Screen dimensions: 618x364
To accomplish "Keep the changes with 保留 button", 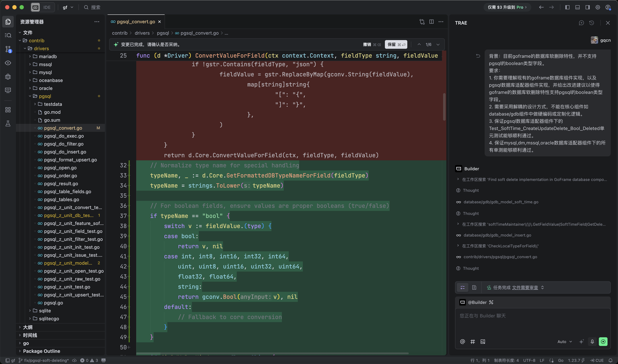I will point(396,44).
